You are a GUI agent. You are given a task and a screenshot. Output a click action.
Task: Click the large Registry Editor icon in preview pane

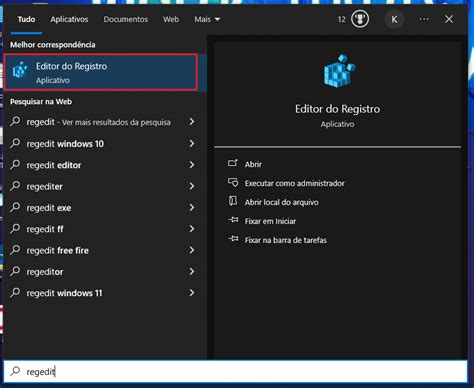(339, 71)
